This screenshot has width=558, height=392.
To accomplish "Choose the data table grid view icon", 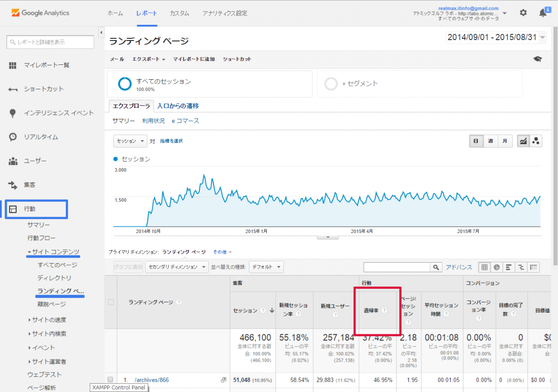I will pos(485,267).
